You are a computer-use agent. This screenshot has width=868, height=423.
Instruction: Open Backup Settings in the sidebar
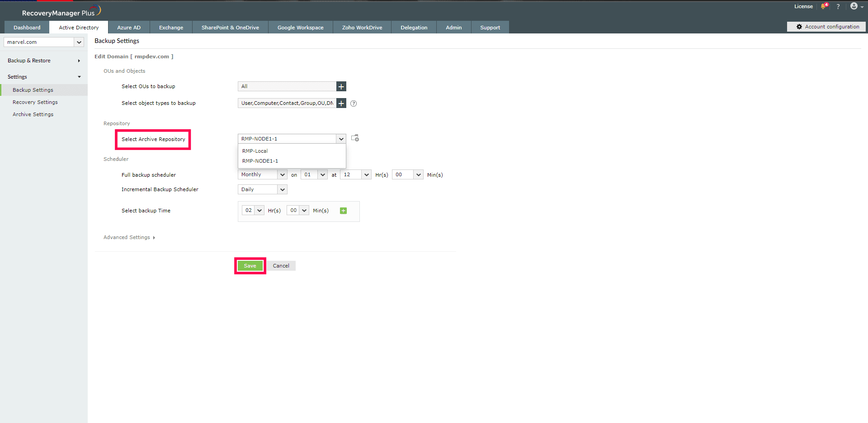44,90
